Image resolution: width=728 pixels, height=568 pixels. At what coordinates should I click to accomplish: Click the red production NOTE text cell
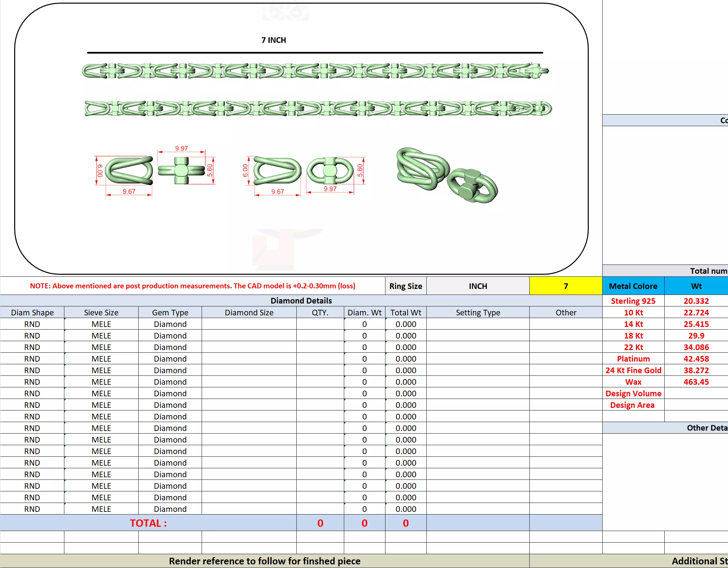(x=192, y=286)
